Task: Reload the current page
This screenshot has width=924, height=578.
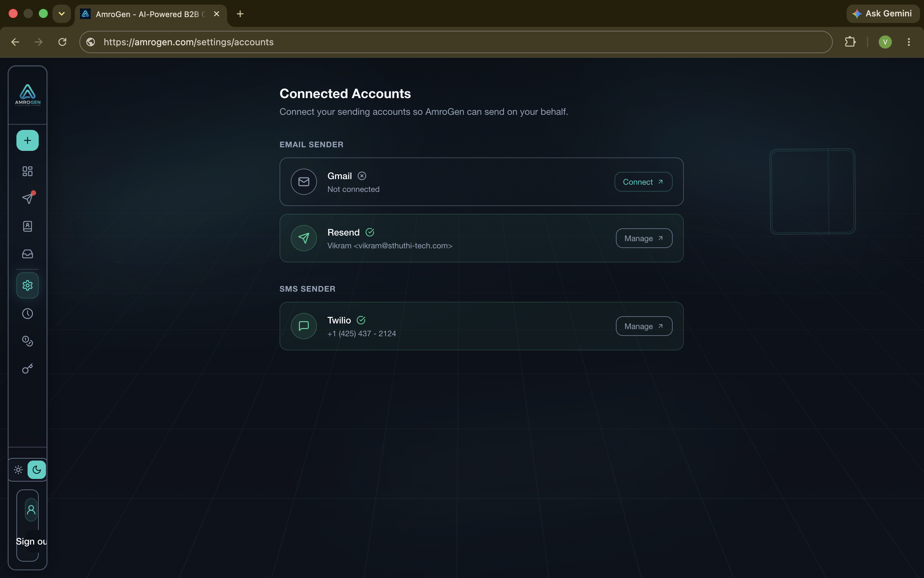Action: [x=62, y=42]
